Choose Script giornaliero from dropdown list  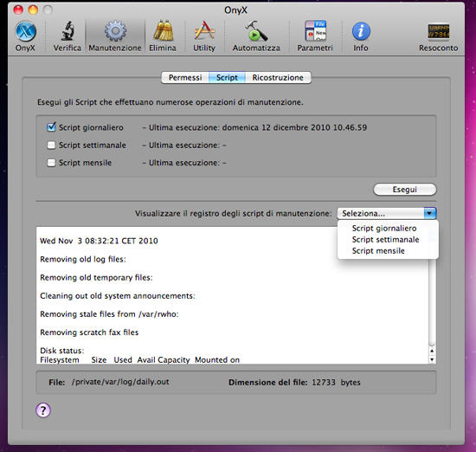coord(384,229)
